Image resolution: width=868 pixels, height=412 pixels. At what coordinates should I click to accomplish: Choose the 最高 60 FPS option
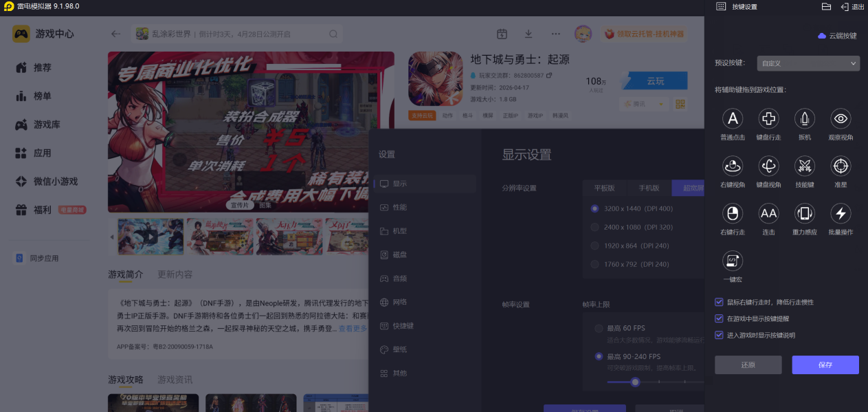[599, 328]
